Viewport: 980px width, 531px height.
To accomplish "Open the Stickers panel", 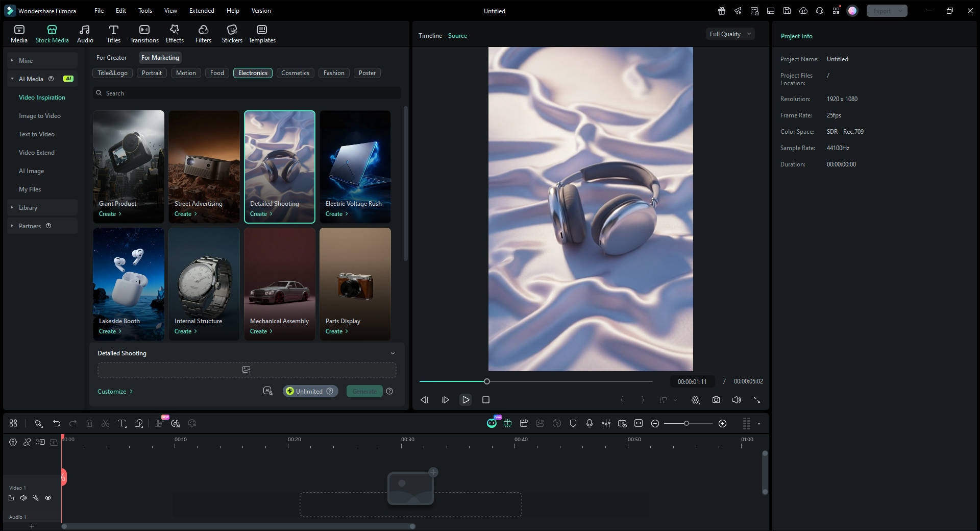I will tap(232, 33).
